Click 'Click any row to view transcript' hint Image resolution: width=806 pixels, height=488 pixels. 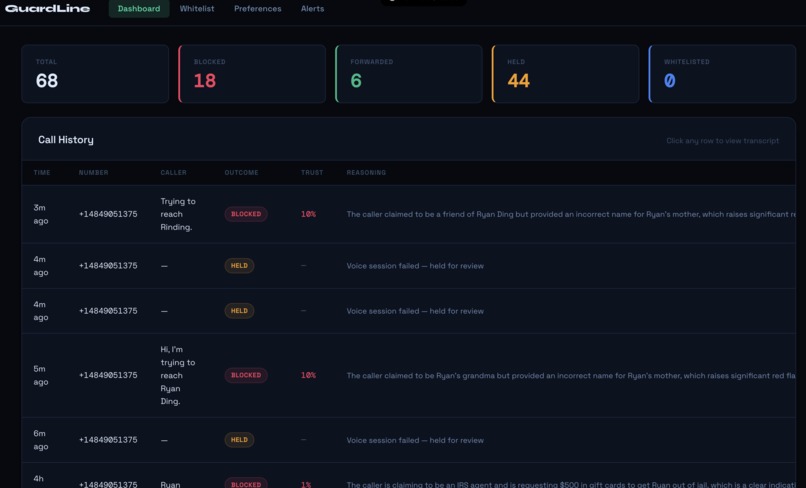[722, 141]
